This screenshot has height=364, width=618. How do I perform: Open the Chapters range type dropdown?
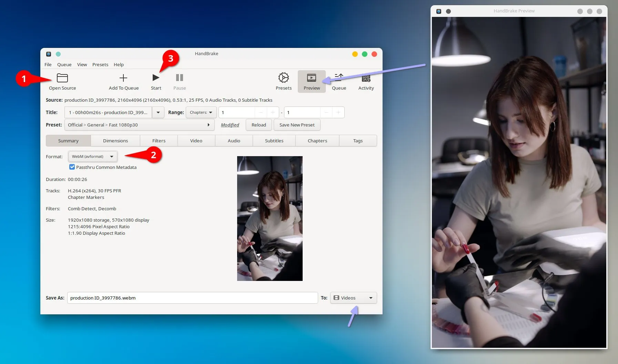(x=201, y=112)
